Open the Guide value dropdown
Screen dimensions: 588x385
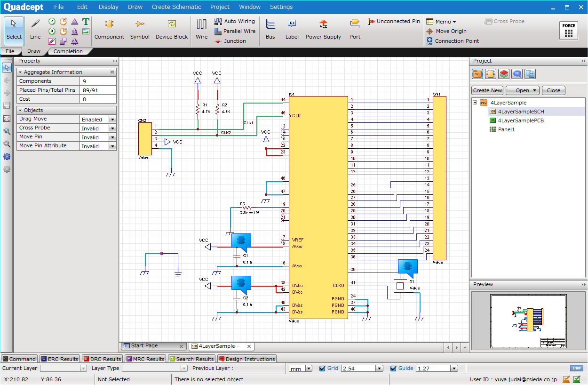click(454, 369)
